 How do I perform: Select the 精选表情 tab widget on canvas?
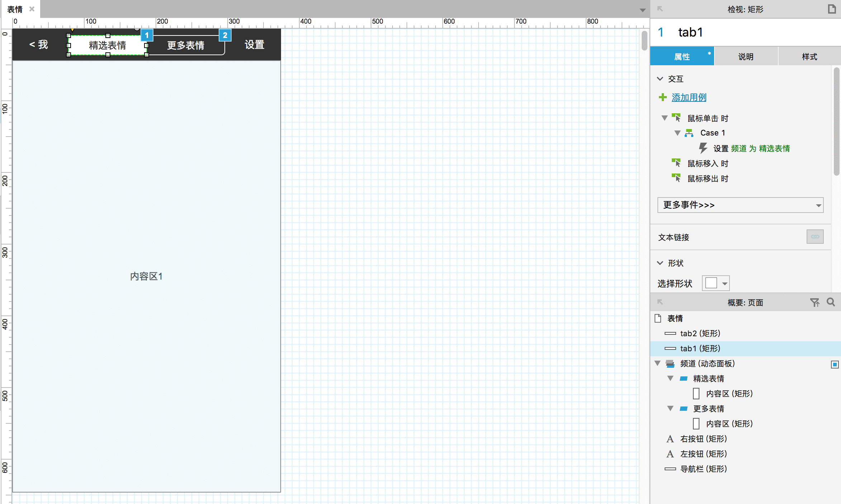point(108,45)
